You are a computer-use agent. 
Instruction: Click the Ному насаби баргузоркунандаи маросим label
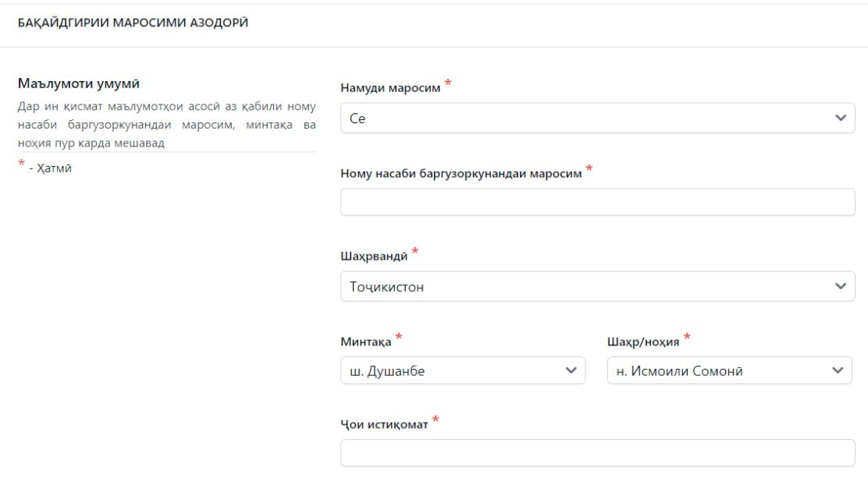pyautogui.click(x=461, y=174)
